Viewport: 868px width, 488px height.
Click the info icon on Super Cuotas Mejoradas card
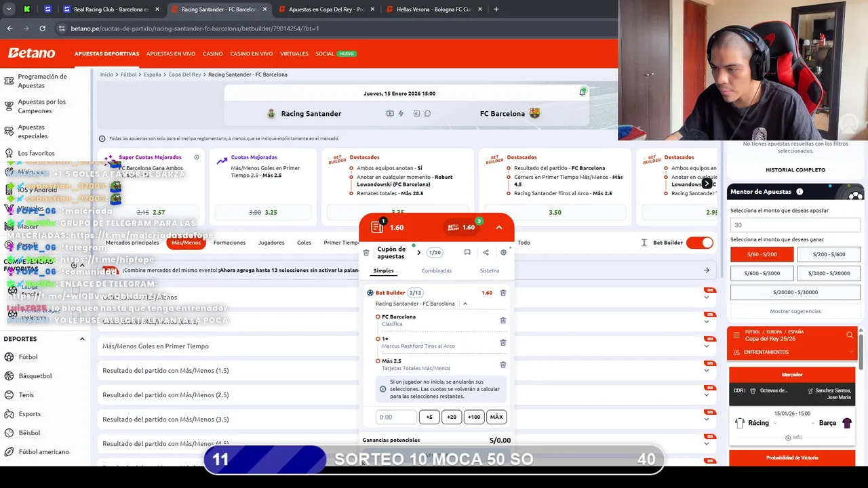(197, 157)
